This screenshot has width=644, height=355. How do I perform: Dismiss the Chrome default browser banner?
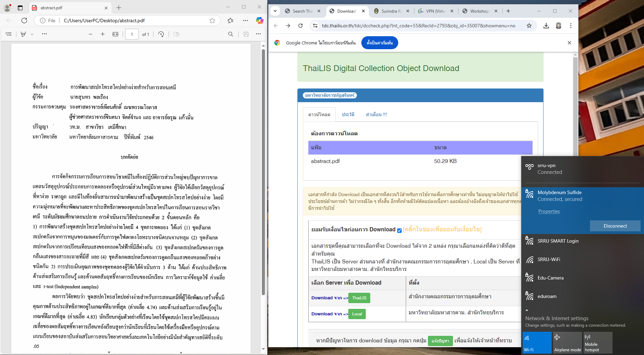click(x=569, y=43)
